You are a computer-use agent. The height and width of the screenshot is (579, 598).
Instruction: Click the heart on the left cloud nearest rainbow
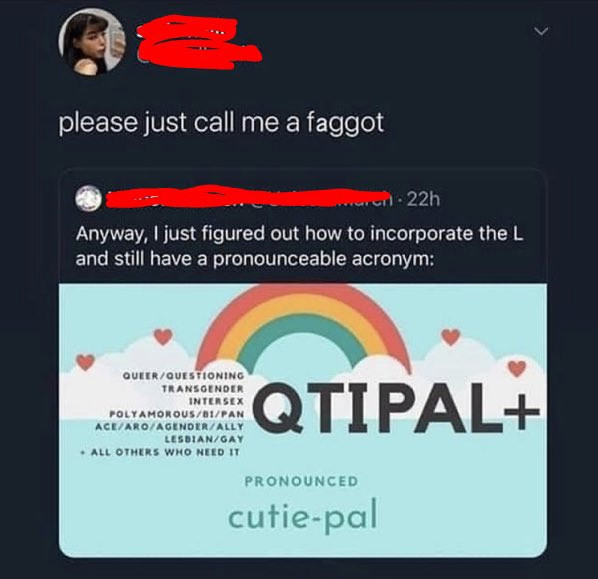[x=163, y=337]
